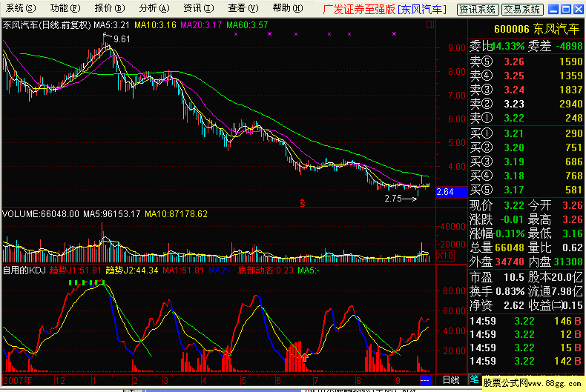586x392 pixels.
Task: Click the 2007年 label on the date axis
Action: point(18,380)
